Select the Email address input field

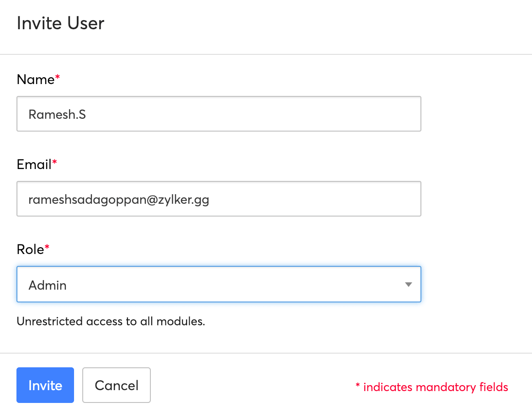coord(218,199)
